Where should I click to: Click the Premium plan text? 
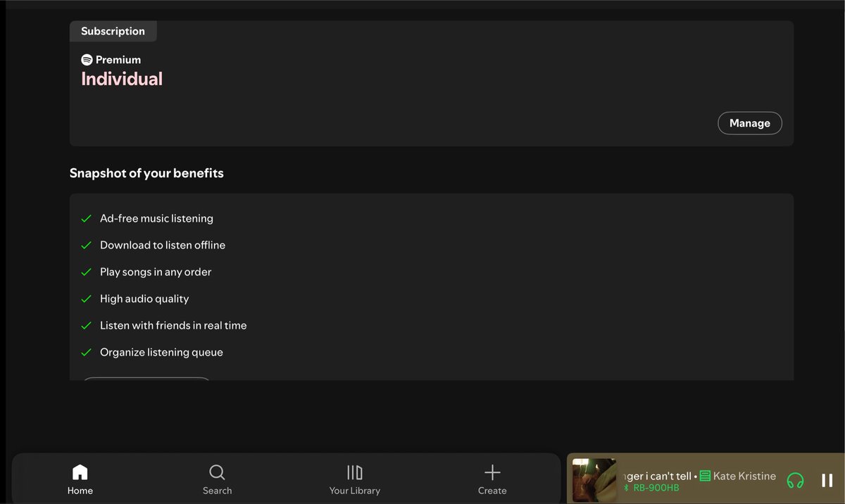(x=118, y=60)
